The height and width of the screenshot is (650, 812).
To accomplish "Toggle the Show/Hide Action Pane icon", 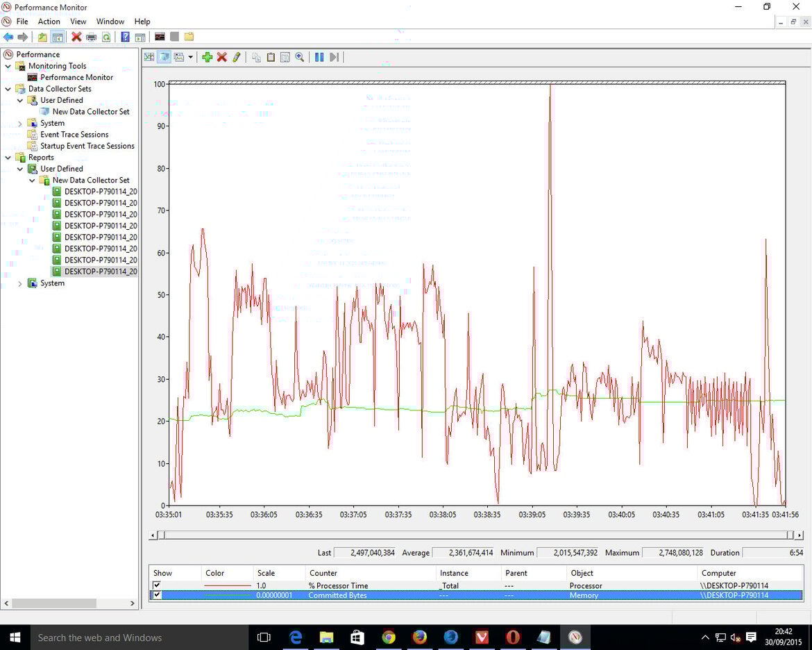I will [139, 37].
